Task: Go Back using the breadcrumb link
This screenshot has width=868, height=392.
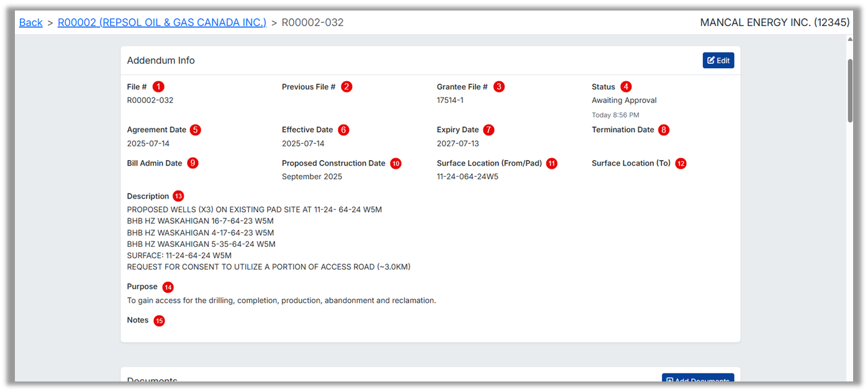Action: pyautogui.click(x=30, y=22)
